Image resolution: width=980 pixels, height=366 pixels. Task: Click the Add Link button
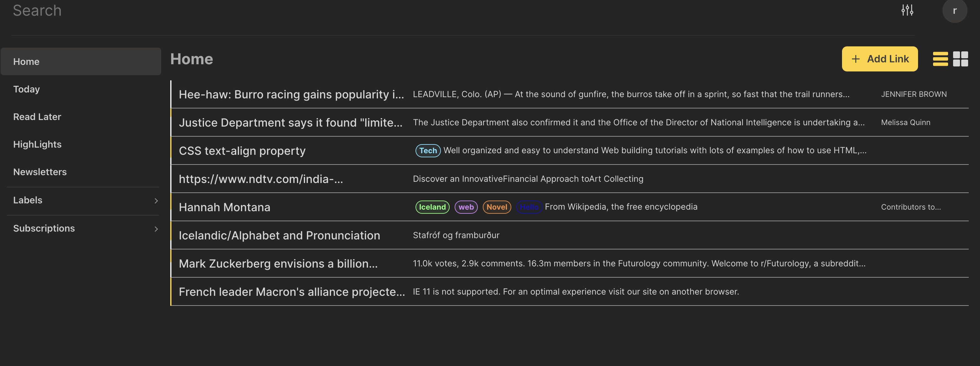point(879,59)
